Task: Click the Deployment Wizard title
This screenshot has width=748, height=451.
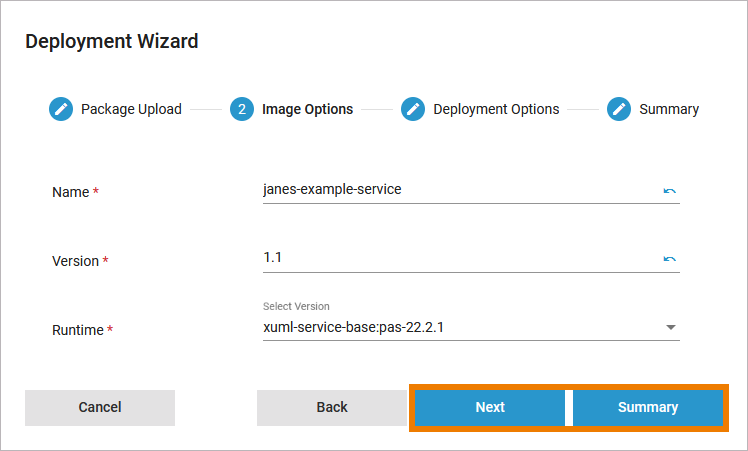Action: 112,41
